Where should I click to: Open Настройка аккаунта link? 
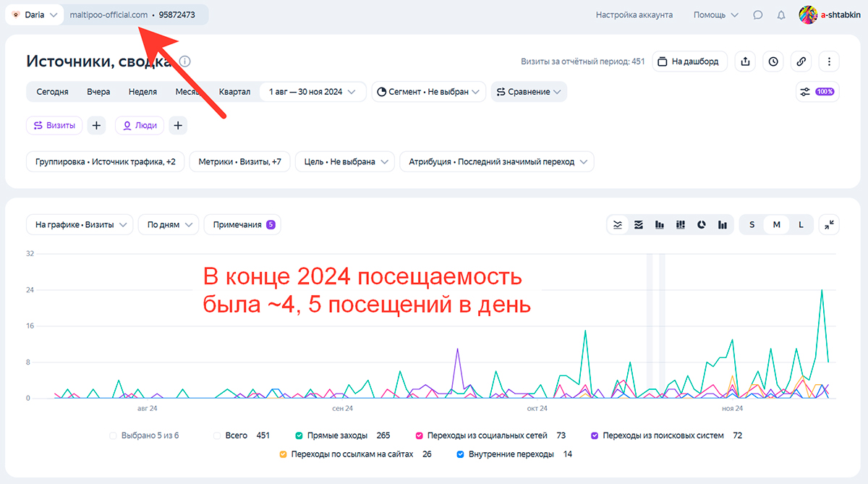tap(634, 14)
